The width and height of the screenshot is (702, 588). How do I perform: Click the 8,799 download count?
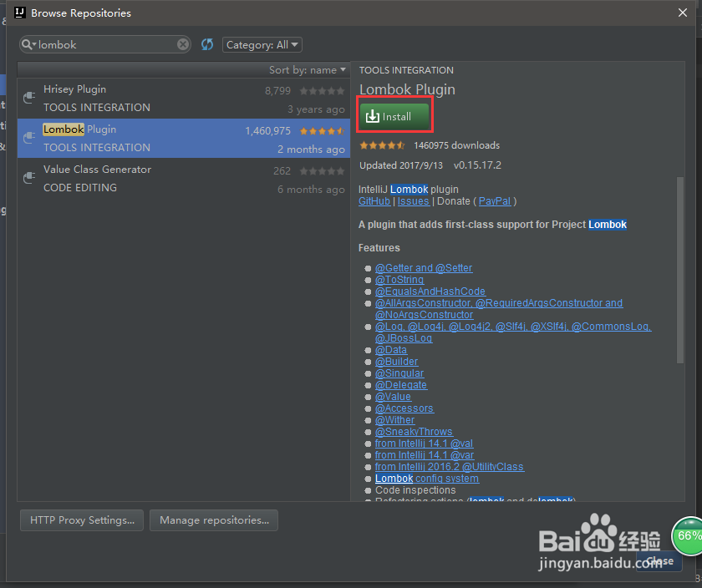click(x=277, y=91)
